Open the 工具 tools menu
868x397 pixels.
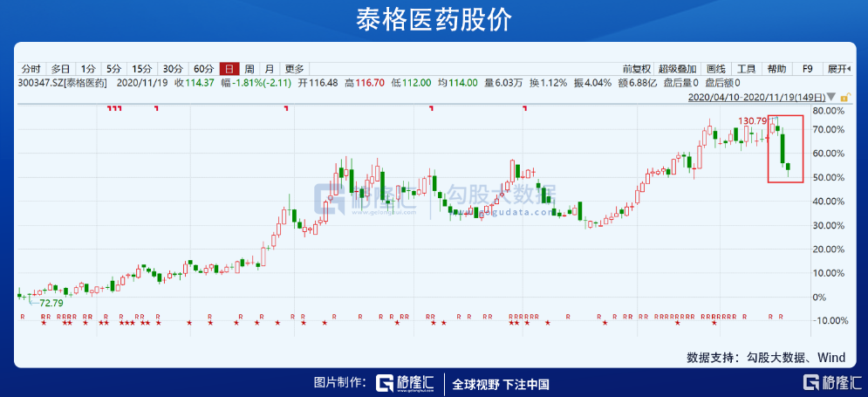(746, 69)
